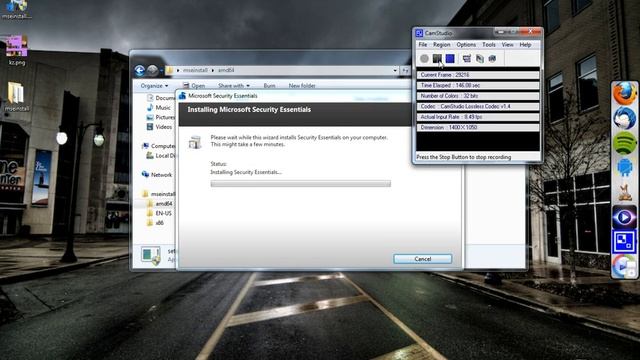Click the sixth CamStudio toolbar icon

(x=492, y=59)
